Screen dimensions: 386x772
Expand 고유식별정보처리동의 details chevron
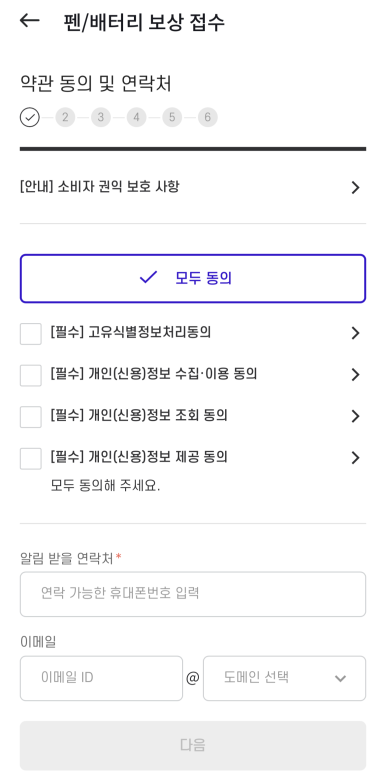(x=355, y=333)
